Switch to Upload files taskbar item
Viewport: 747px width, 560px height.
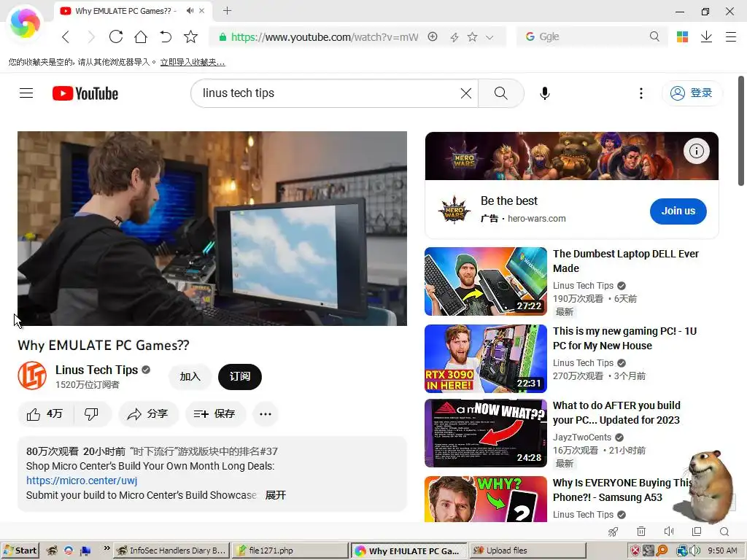click(x=527, y=551)
